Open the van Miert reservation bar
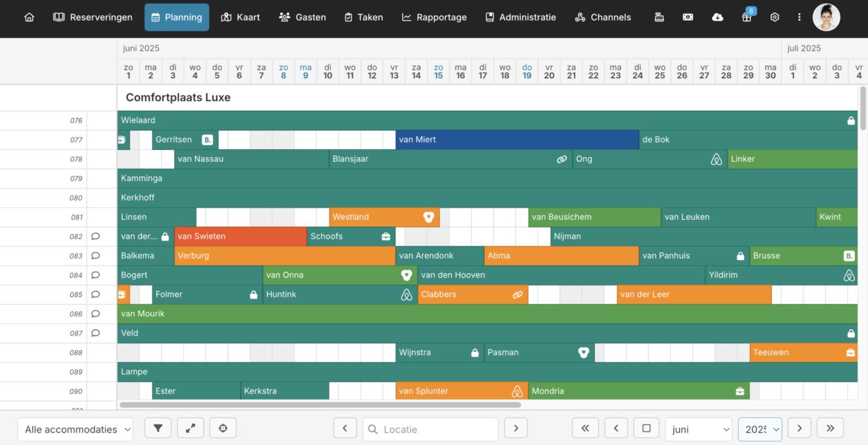The height and width of the screenshot is (445, 868). click(x=517, y=140)
